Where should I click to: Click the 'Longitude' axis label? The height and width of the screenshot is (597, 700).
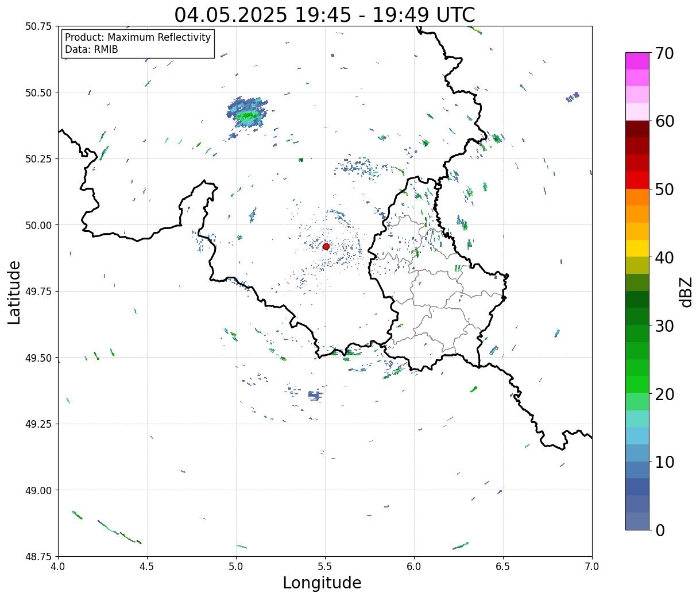pyautogui.click(x=322, y=583)
